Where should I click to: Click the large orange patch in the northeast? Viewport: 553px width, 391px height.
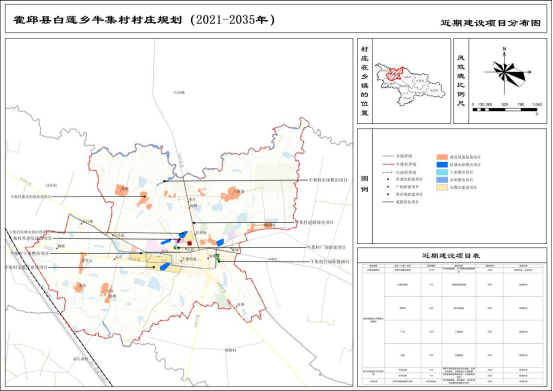[231, 194]
